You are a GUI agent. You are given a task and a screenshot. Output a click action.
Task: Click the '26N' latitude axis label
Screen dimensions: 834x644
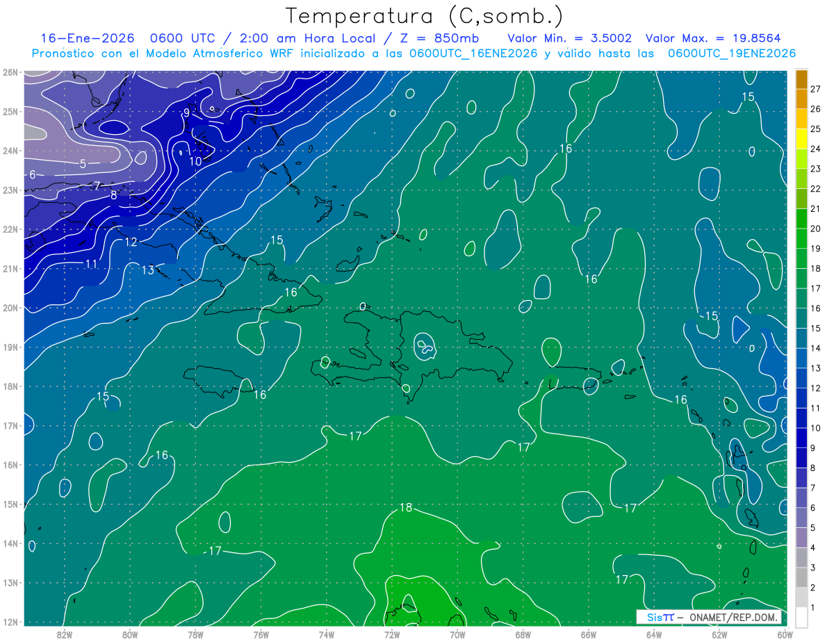(x=10, y=72)
